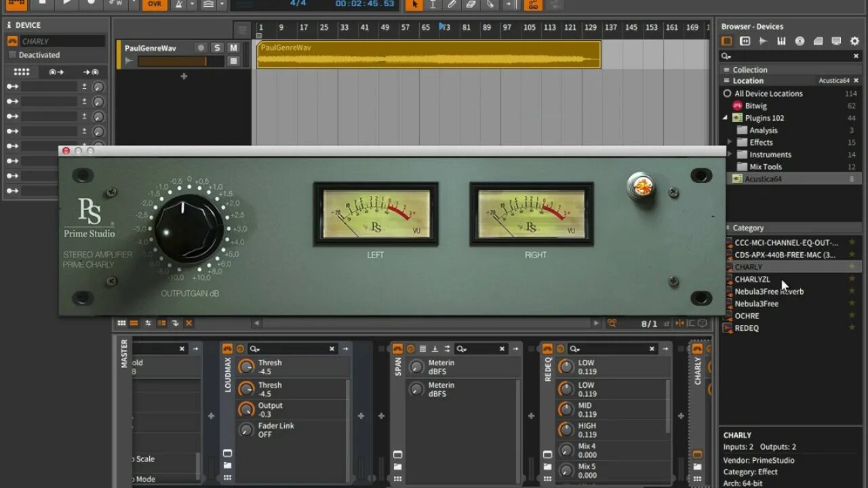
Task: Add a new track with plus button
Action: click(x=184, y=77)
